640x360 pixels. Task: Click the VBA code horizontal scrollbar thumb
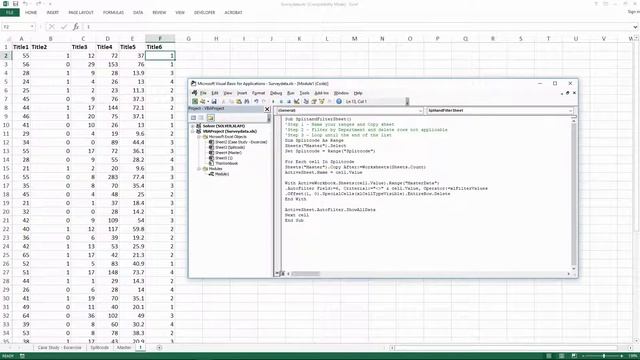[305, 274]
